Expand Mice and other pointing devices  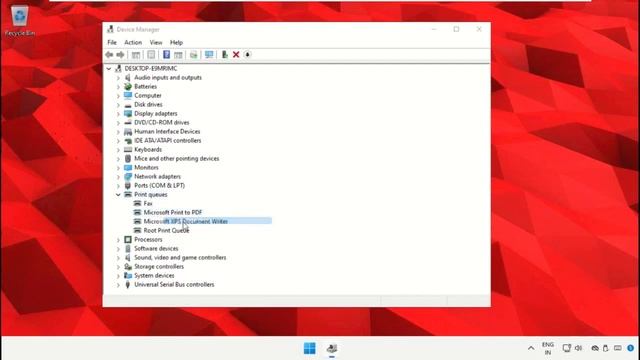point(118,158)
